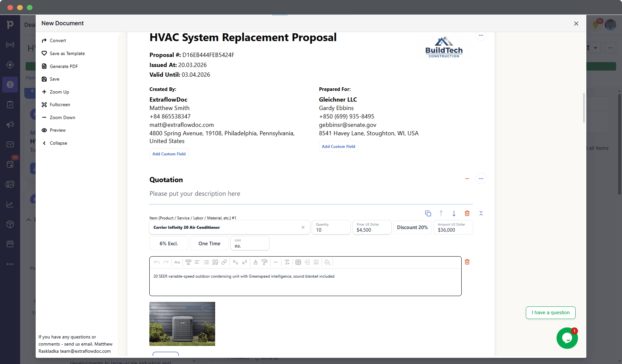Screen dimensions: 622x364
Task: Click the item name field Carrier Infinity 20
Action: coord(229,227)
